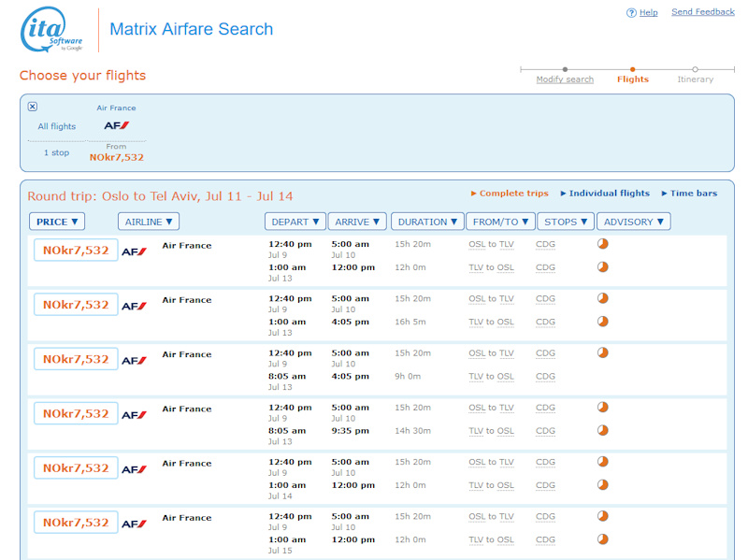Click the 1 stop NOkr7,532 price cell
Image resolution: width=748 pixels, height=560 pixels.
tap(117, 157)
